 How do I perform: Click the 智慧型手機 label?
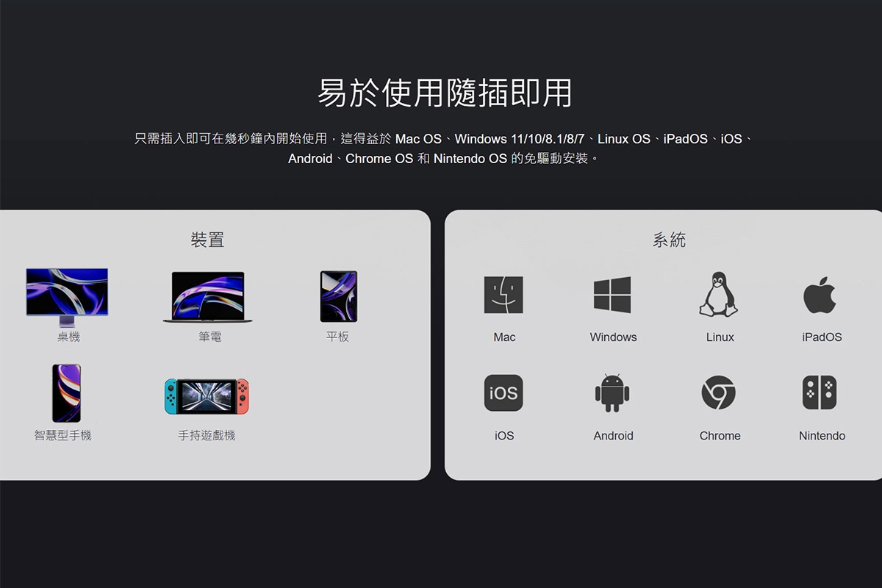[63, 436]
